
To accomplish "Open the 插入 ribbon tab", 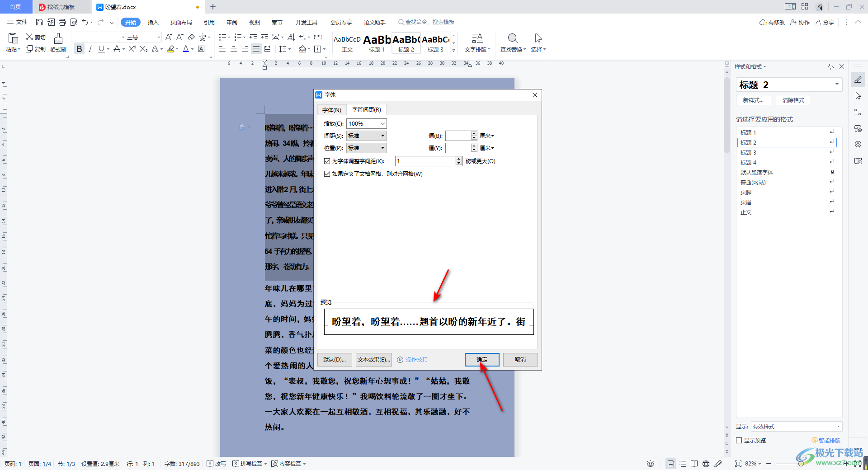I will click(x=153, y=22).
